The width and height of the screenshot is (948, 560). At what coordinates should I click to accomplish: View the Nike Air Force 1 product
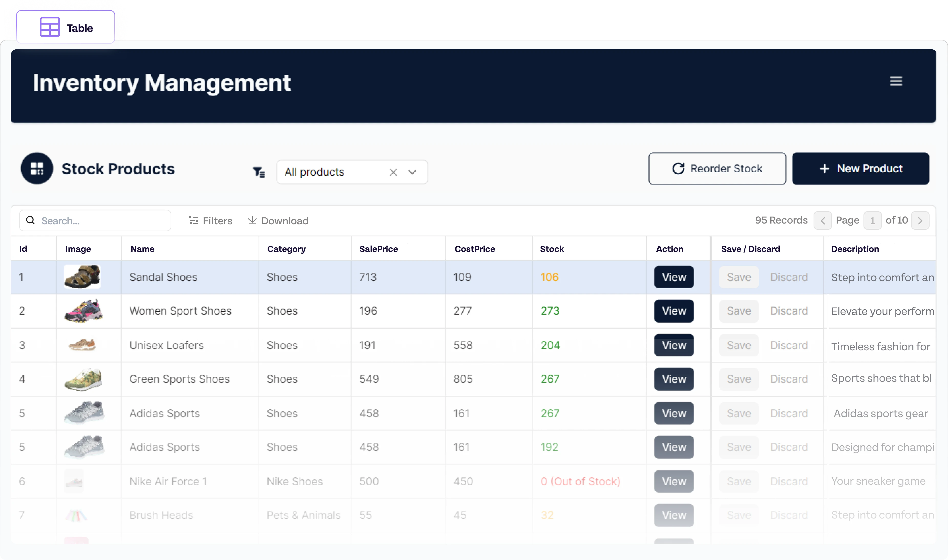pyautogui.click(x=674, y=481)
